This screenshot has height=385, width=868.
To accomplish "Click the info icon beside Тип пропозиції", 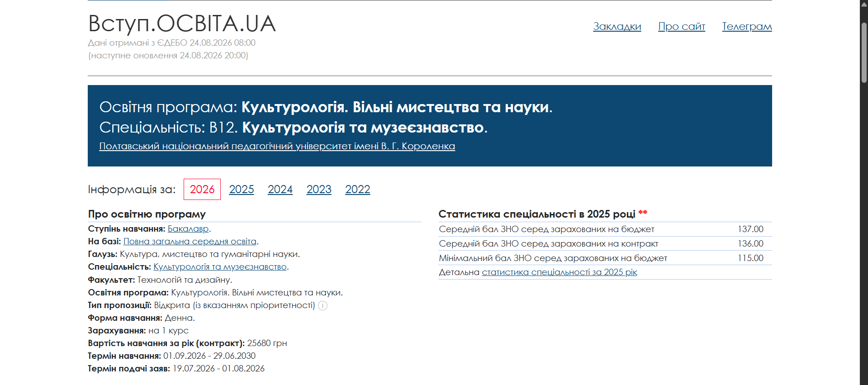I will point(323,305).
